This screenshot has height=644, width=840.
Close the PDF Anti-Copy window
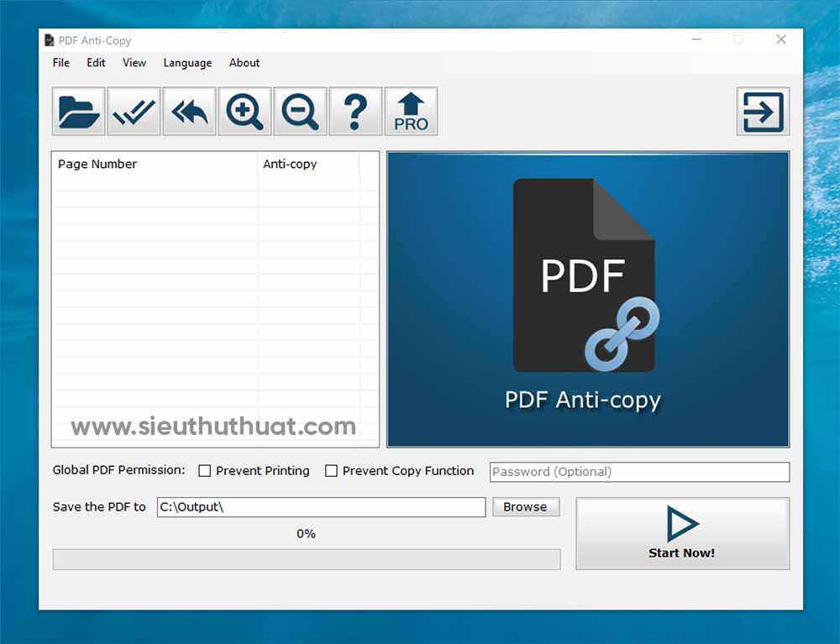pos(781,39)
